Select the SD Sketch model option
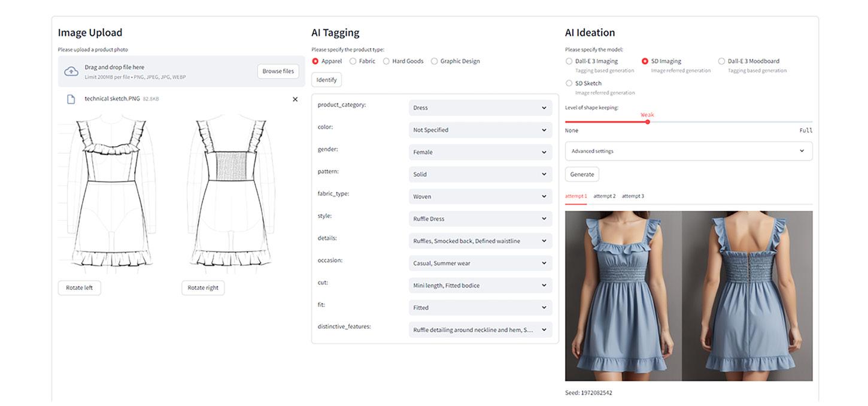The height and width of the screenshot is (406, 868). click(569, 83)
